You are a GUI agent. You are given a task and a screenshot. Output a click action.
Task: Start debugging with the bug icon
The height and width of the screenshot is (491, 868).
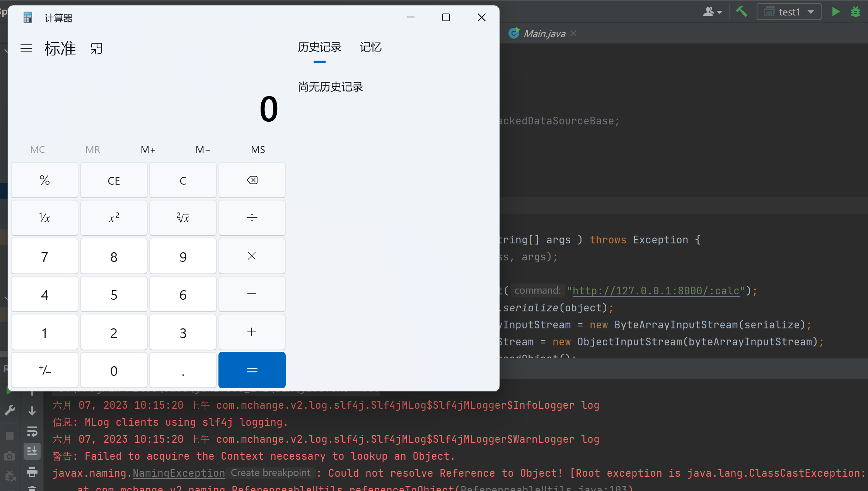click(856, 12)
